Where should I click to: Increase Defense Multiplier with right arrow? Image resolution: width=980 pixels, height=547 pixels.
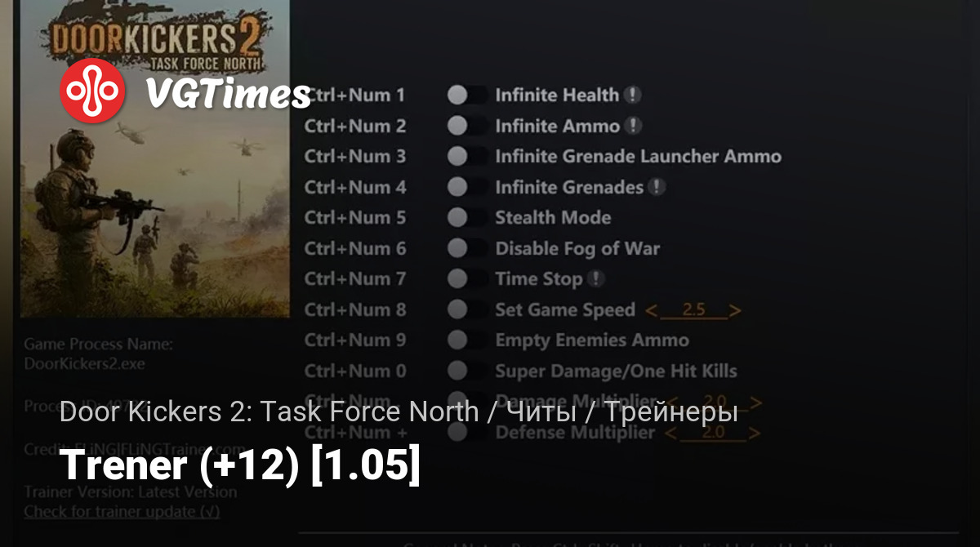754,433
